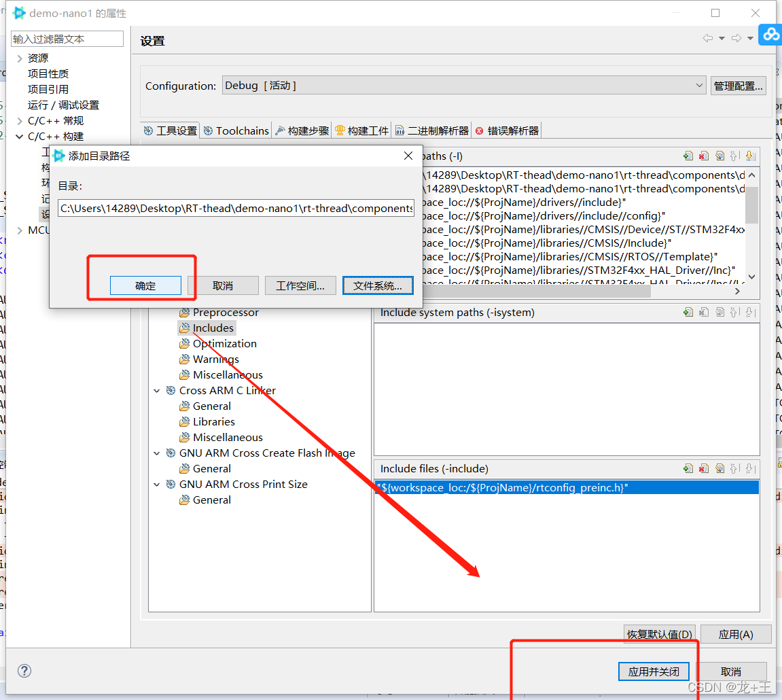Select 项目引用 in the left tree
The width and height of the screenshot is (782, 700).
coord(48,89)
